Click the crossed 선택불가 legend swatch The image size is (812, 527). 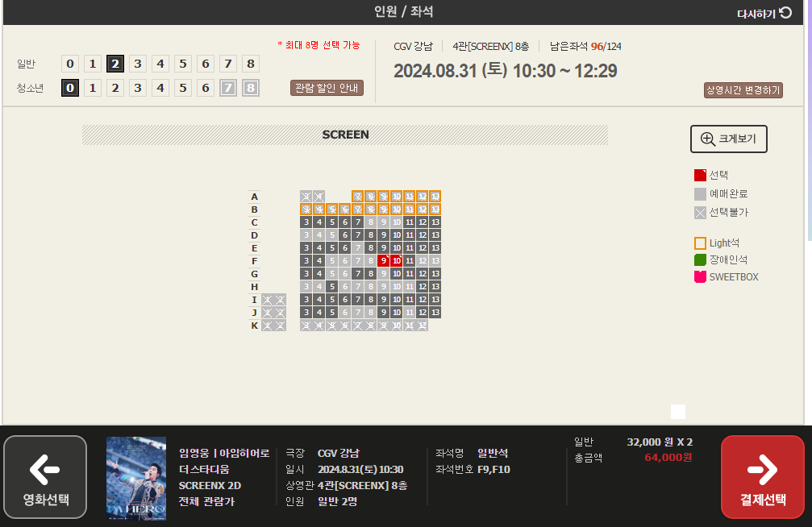[x=700, y=213]
